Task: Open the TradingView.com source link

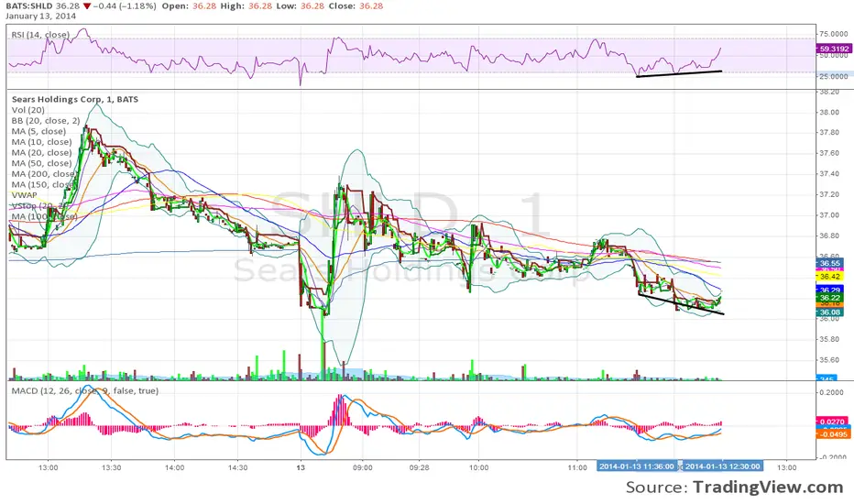Action: pyautogui.click(x=768, y=487)
